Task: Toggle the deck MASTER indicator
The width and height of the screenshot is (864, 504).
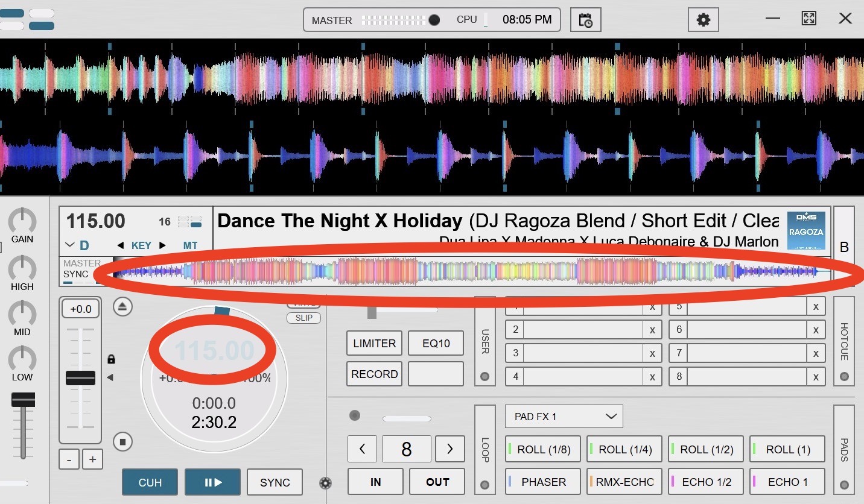Action: click(82, 263)
